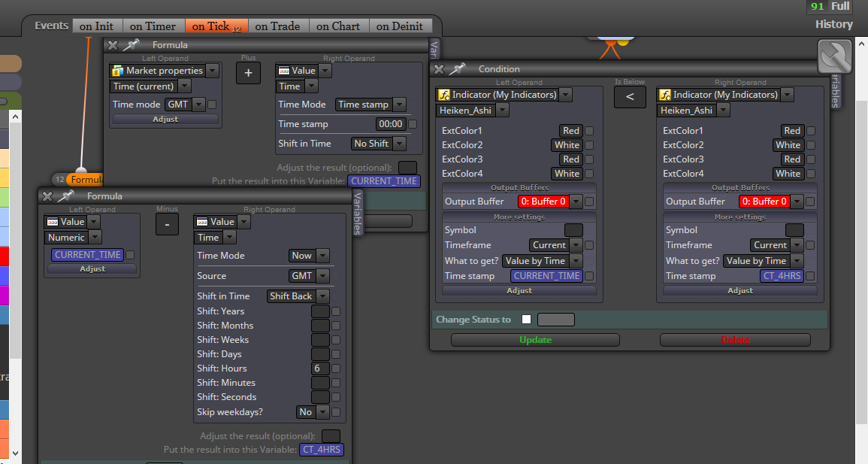Image resolution: width=868 pixels, height=464 pixels.
Task: Tick the Shift: Hours checkbox
Action: [x=336, y=368]
